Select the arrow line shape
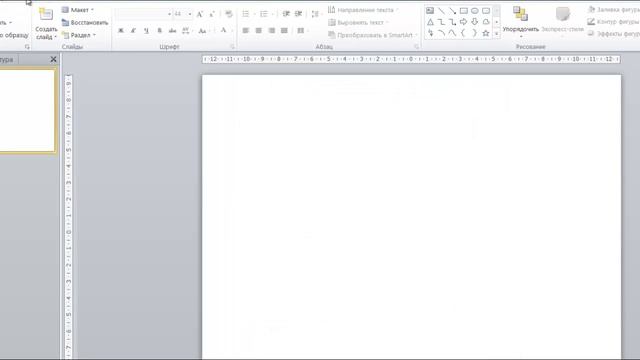640x360 pixels. pos(452,11)
